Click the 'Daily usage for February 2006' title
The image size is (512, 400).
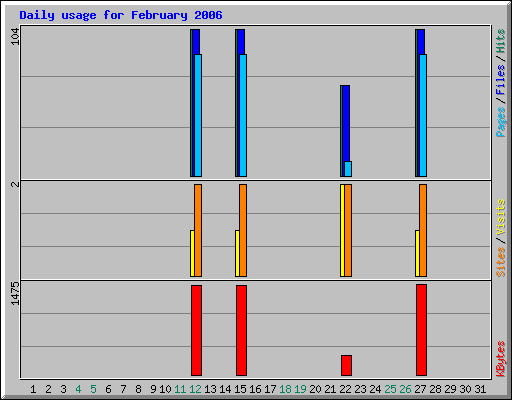tap(121, 15)
